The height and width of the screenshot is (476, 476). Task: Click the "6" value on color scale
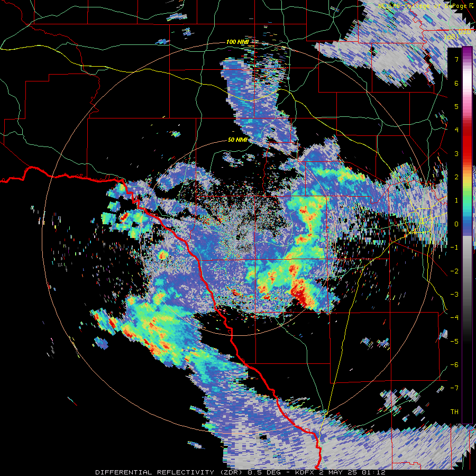tap(456, 83)
